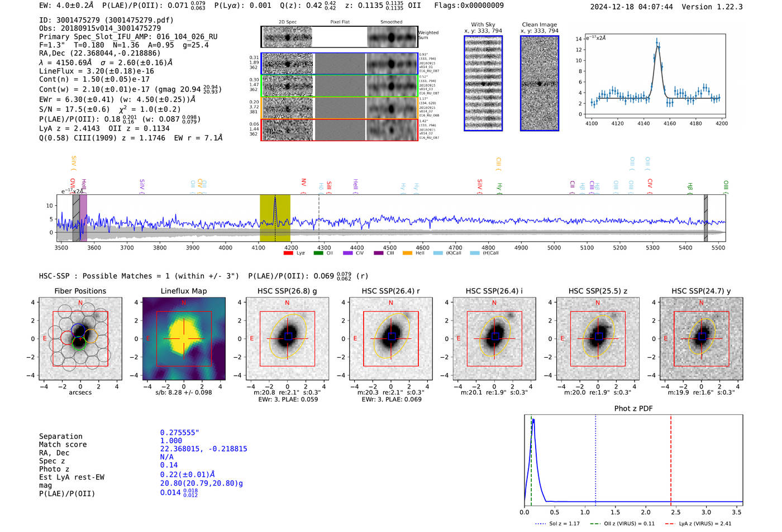Click the gray dashed vertical line near 4285
The width and height of the screenshot is (782, 532).
coord(319,218)
